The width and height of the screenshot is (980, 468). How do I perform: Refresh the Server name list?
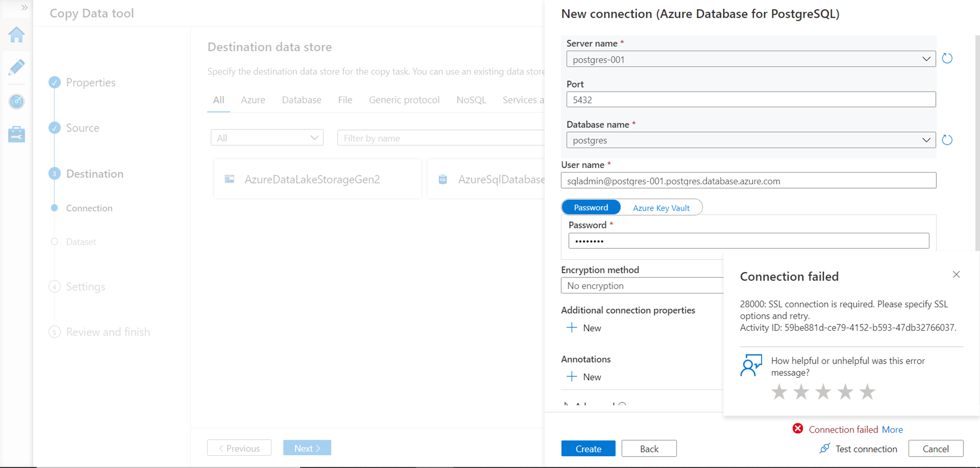coord(947,59)
